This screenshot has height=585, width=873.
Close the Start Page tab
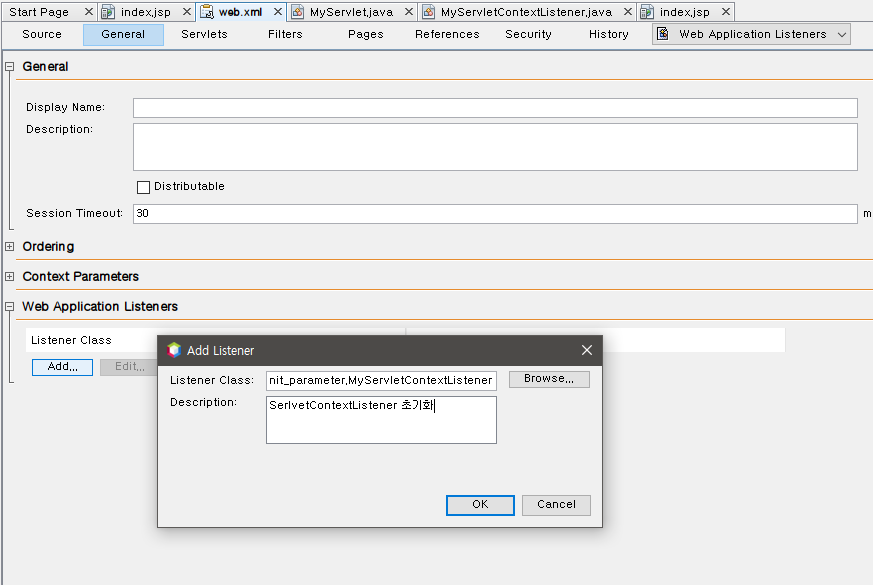pyautogui.click(x=89, y=12)
